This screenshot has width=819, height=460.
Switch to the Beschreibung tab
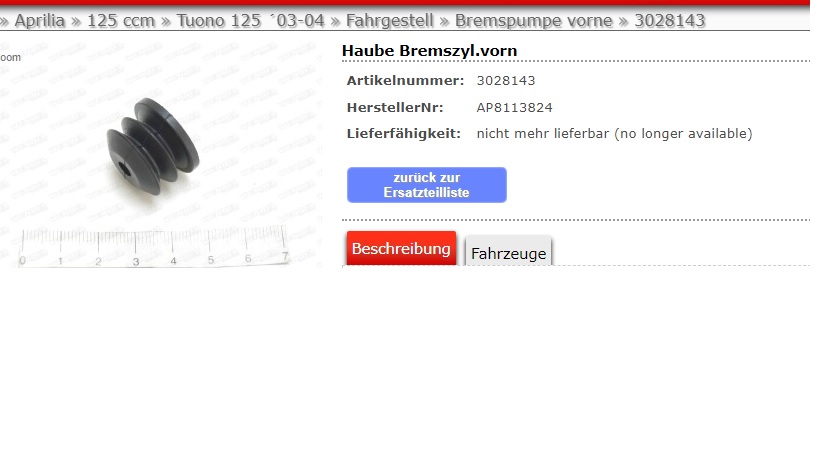click(x=401, y=249)
